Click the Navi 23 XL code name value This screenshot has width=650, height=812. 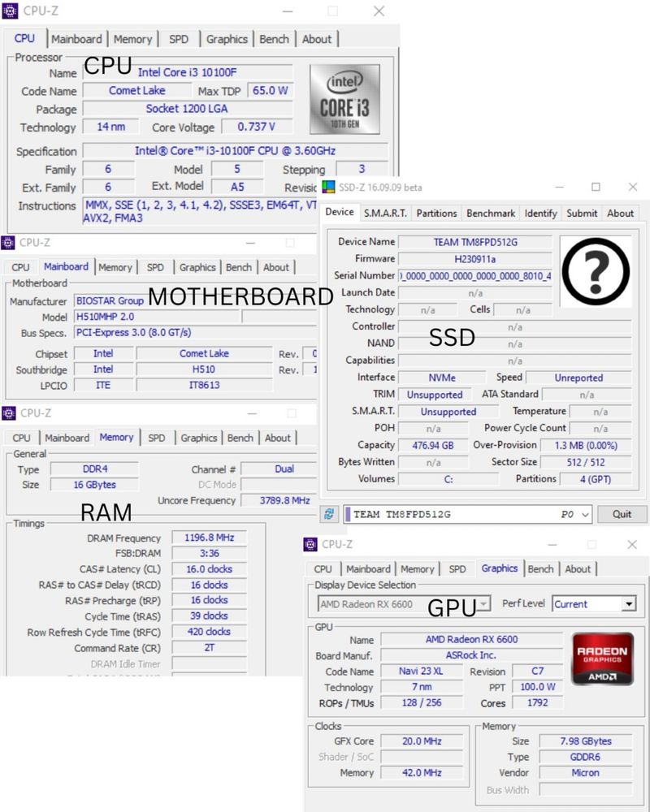tap(422, 672)
